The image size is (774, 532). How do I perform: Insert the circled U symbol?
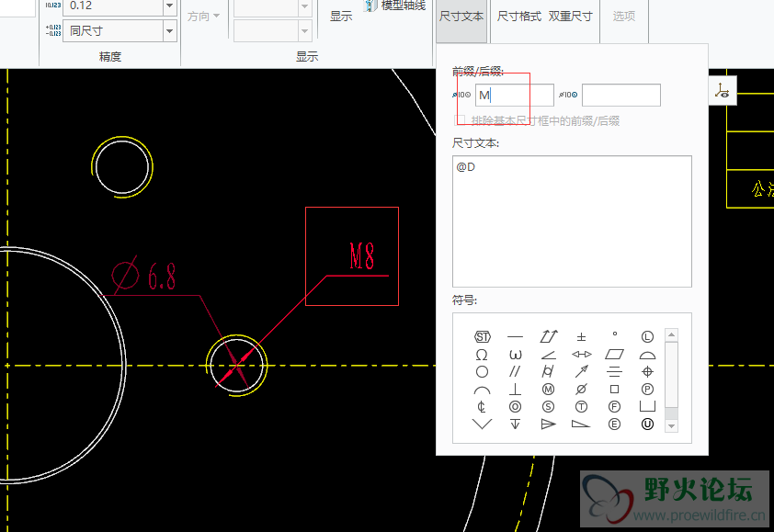click(647, 424)
